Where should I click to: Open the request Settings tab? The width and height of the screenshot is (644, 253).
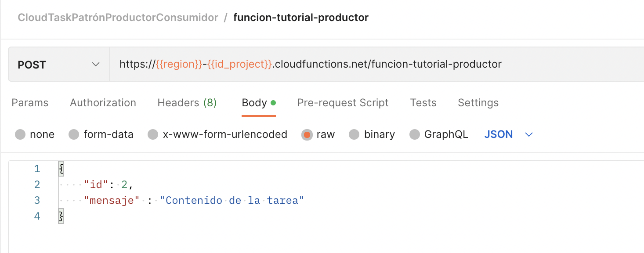[x=478, y=103]
